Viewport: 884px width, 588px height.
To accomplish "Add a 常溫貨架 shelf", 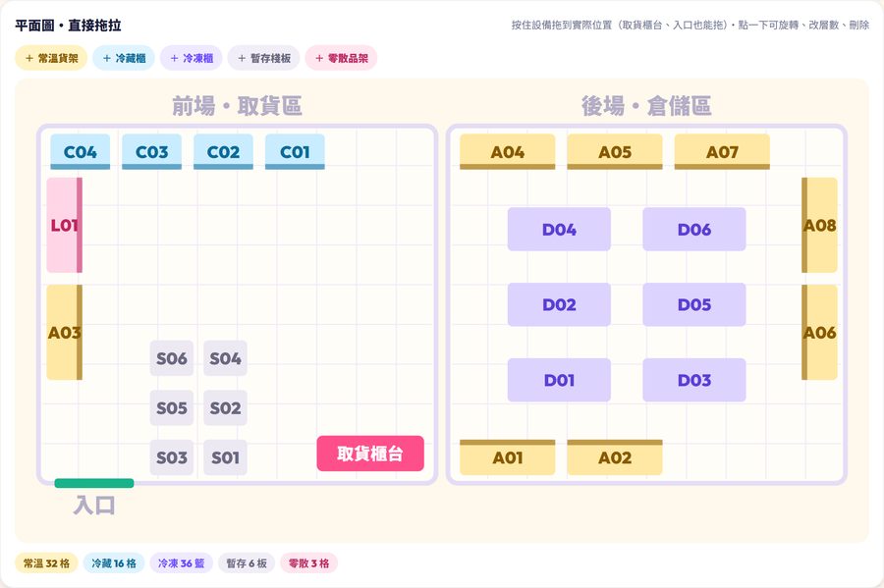I will (51, 58).
